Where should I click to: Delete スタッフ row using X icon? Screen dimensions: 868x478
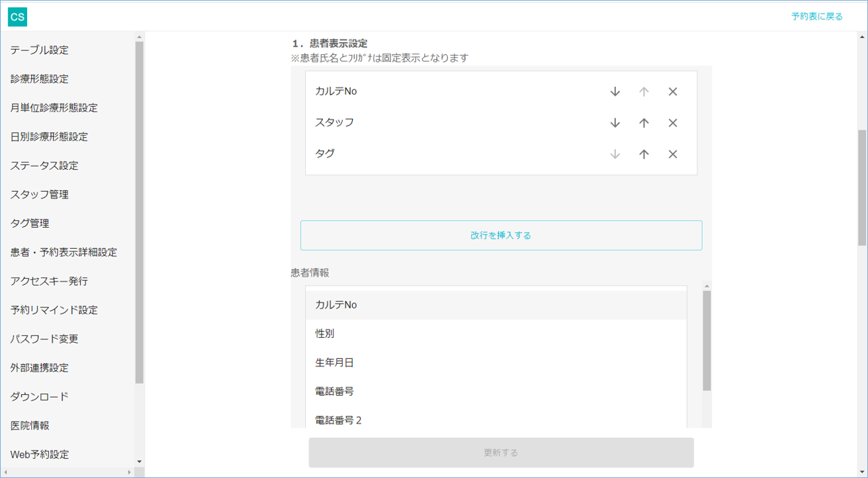click(x=673, y=123)
